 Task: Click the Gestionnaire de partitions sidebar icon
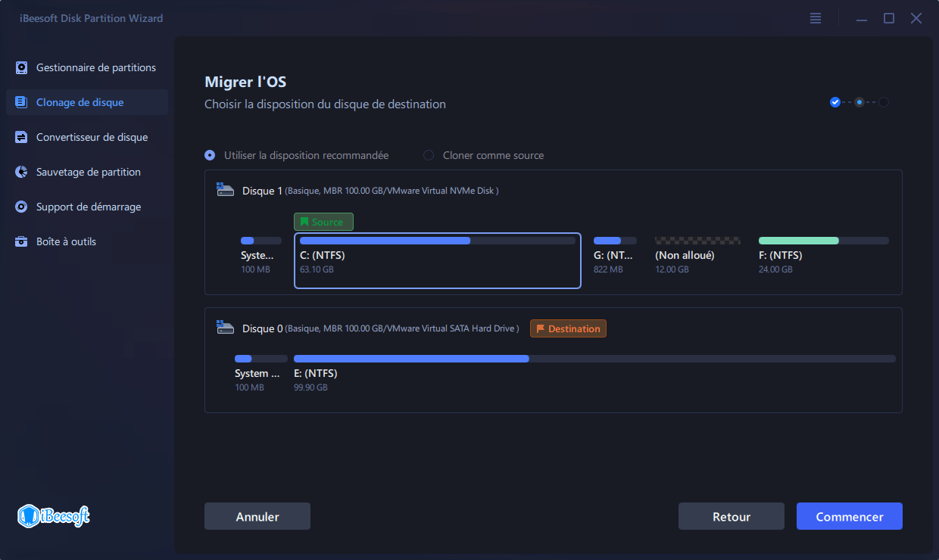pyautogui.click(x=22, y=68)
